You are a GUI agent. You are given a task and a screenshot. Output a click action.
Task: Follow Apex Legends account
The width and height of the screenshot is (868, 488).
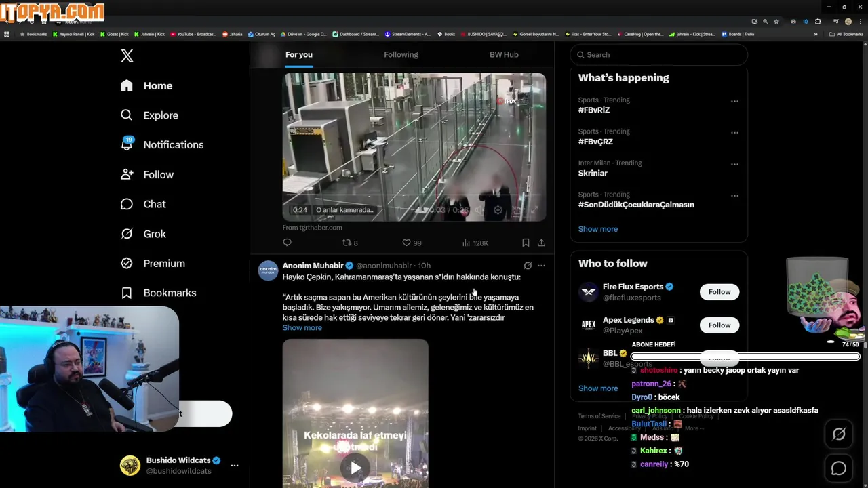point(719,325)
